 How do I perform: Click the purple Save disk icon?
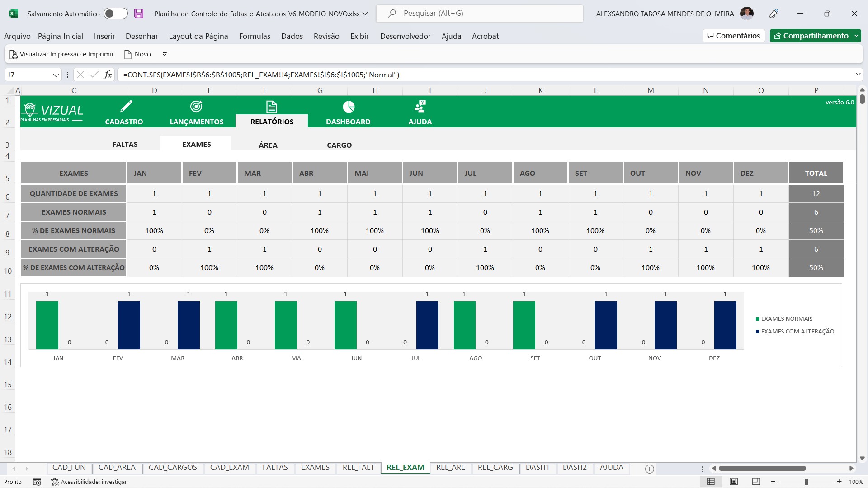139,14
